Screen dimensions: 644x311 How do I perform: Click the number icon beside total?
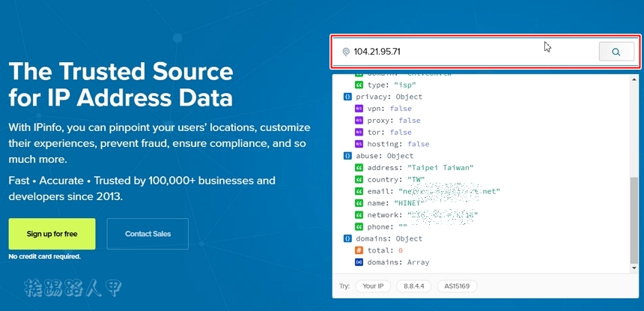(359, 250)
